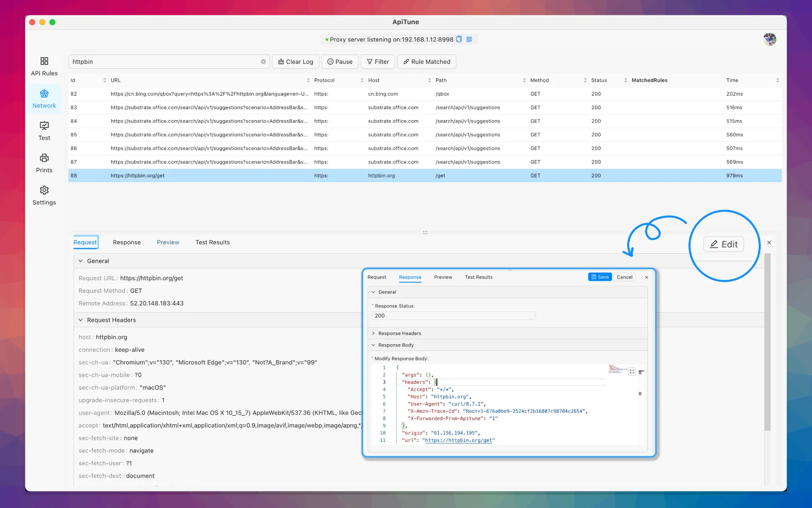
Task: Click the copy proxy address icon
Action: [x=460, y=39]
